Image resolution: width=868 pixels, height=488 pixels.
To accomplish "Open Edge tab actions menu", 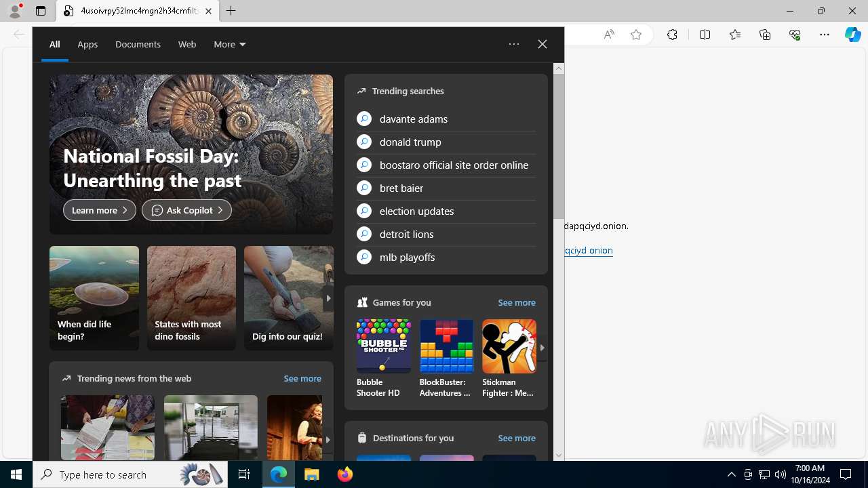I will [x=41, y=11].
